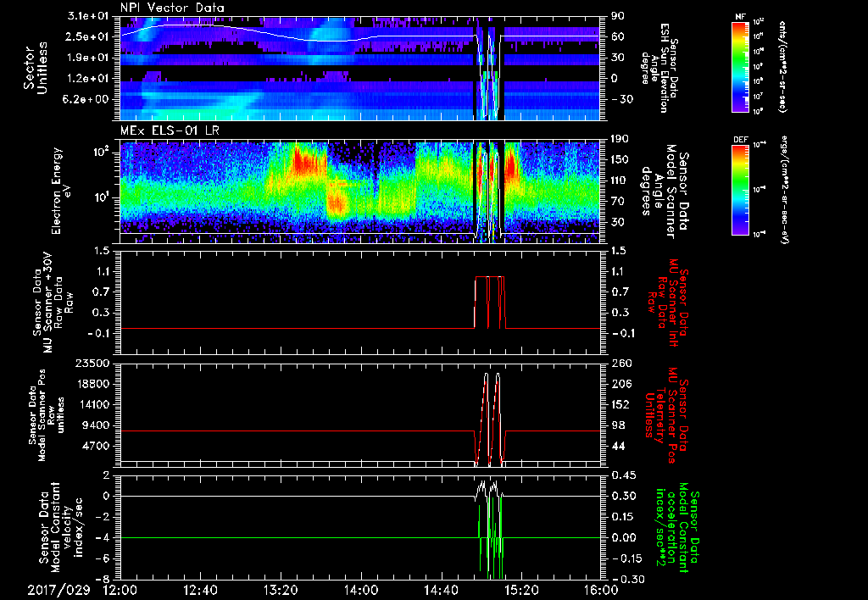Click the 1.9e+01 sector tick label

coord(88,58)
